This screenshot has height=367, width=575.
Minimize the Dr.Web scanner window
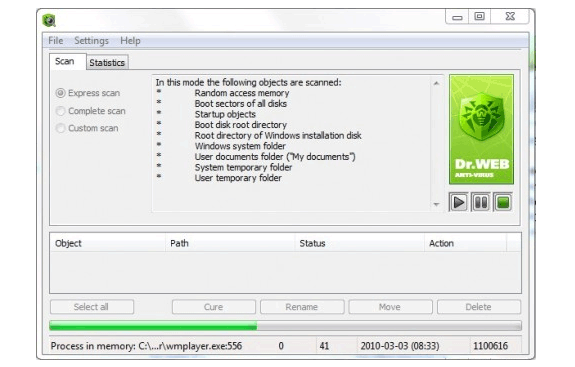pyautogui.click(x=457, y=17)
